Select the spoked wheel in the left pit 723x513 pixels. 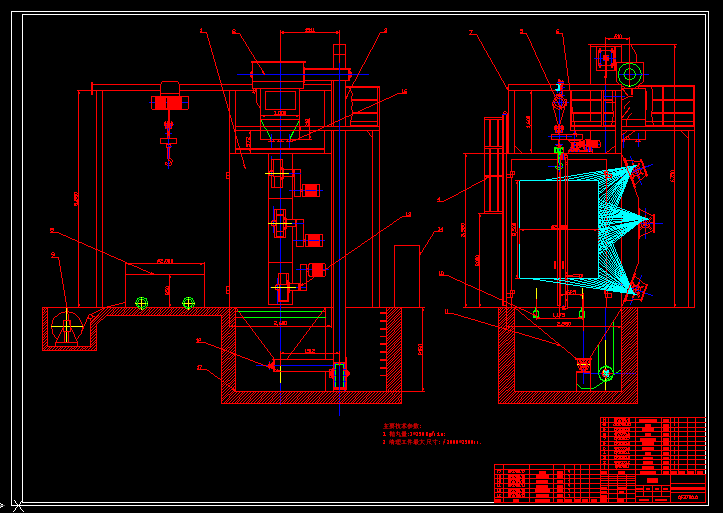point(67,327)
